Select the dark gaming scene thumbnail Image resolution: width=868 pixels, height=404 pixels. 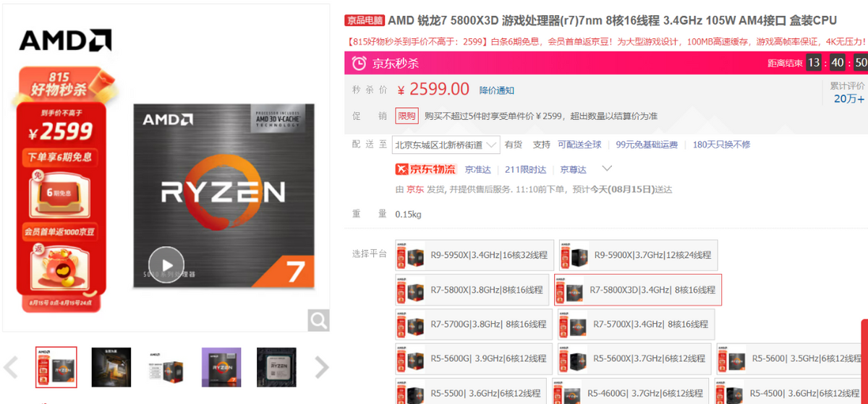click(111, 367)
